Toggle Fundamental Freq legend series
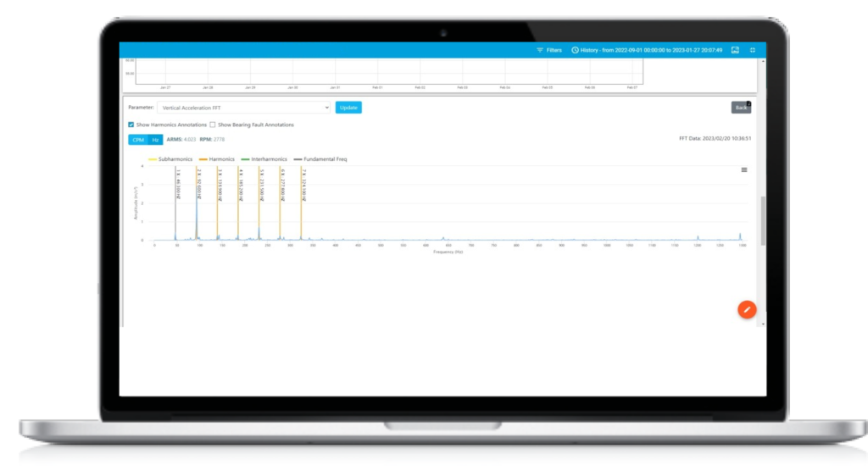 pyautogui.click(x=320, y=159)
